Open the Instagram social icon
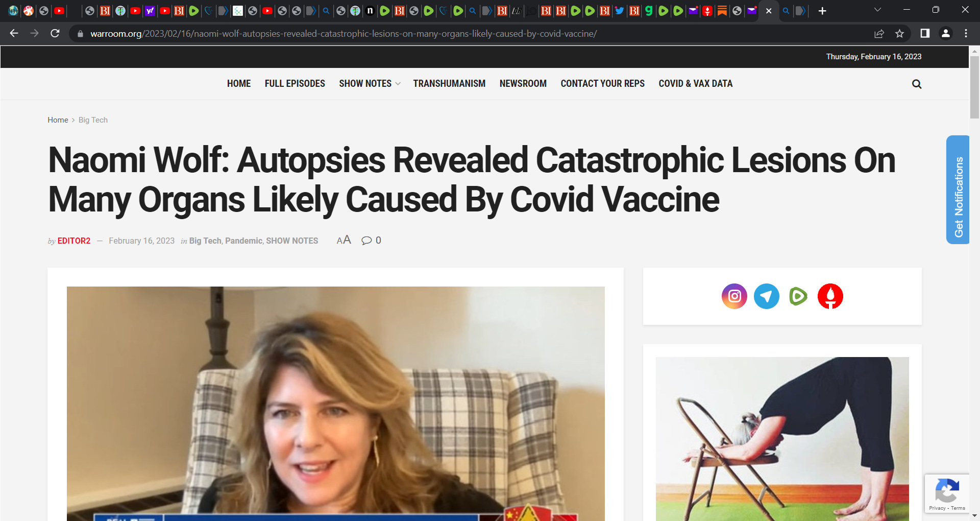Image resolution: width=980 pixels, height=521 pixels. 734,296
